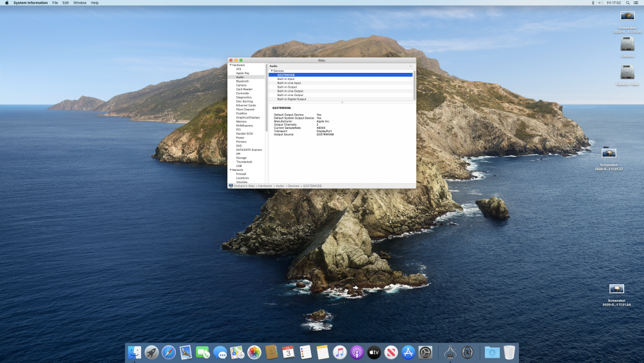Open Notification Center icon
This screenshot has height=363, width=644.
(636, 3)
